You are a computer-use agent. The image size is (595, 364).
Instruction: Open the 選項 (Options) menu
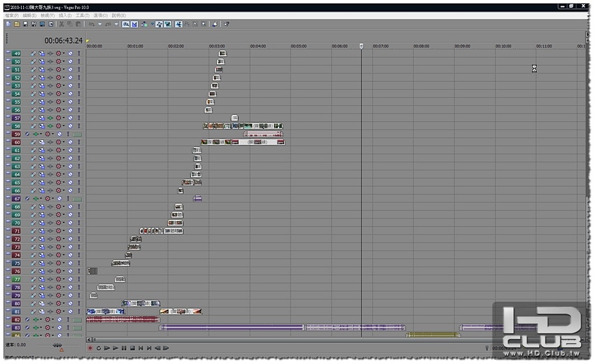[100, 15]
